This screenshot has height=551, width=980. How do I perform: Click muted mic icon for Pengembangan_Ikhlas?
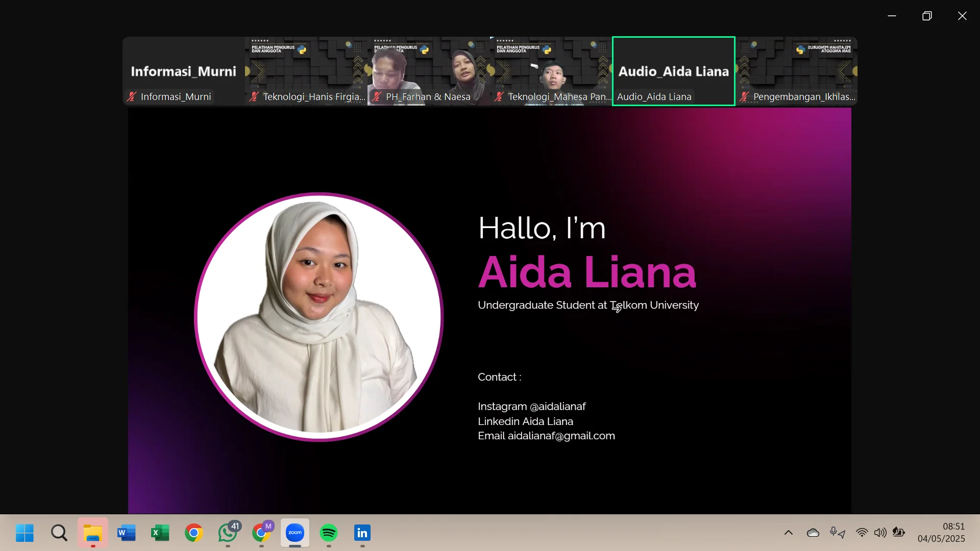pos(744,96)
